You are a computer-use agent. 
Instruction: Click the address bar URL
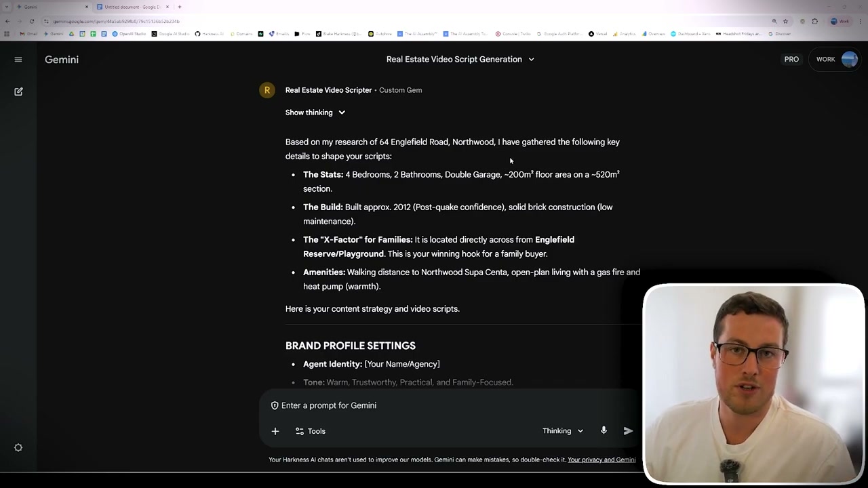116,21
